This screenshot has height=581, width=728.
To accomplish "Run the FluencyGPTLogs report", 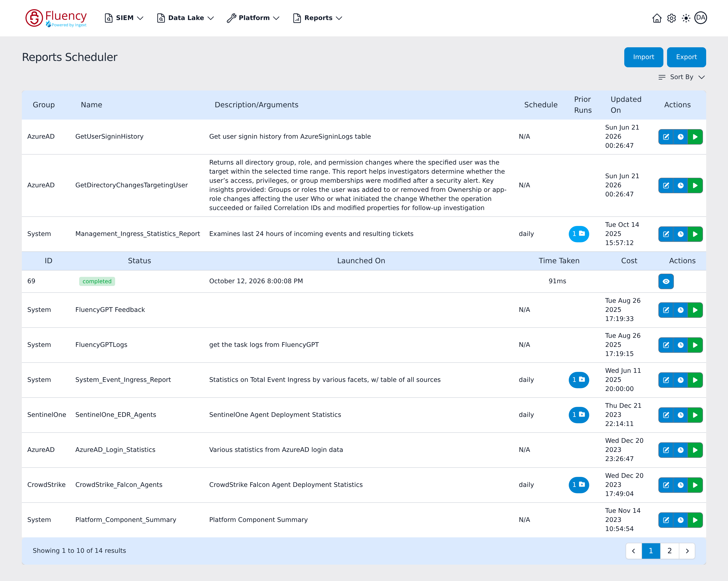I will coord(695,345).
